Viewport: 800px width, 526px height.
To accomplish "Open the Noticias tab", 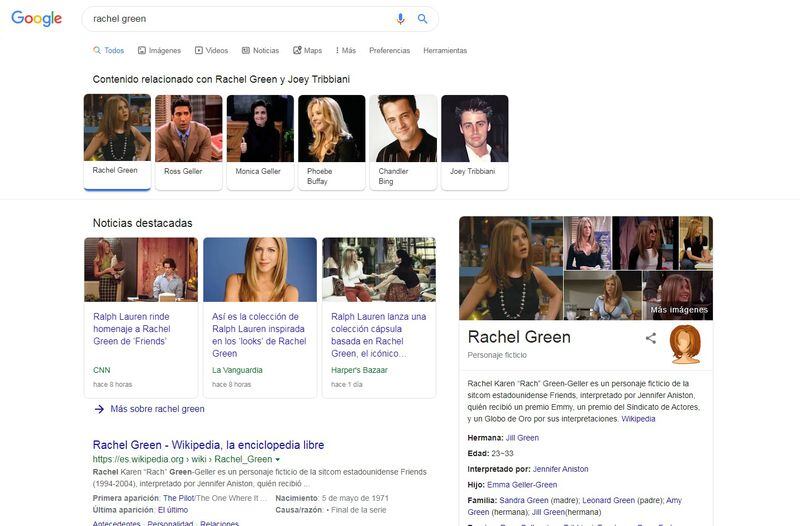I will click(x=260, y=51).
